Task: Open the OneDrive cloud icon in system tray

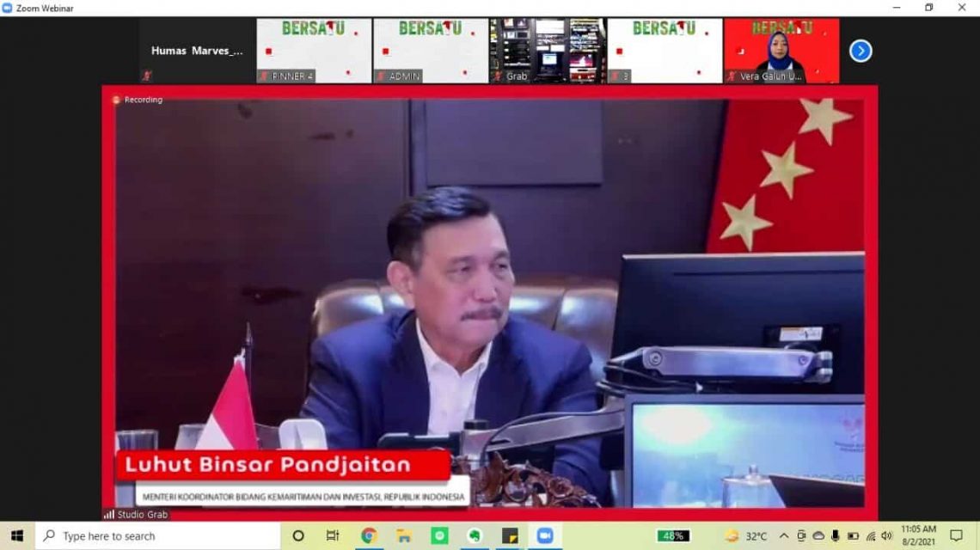Action: tap(819, 534)
